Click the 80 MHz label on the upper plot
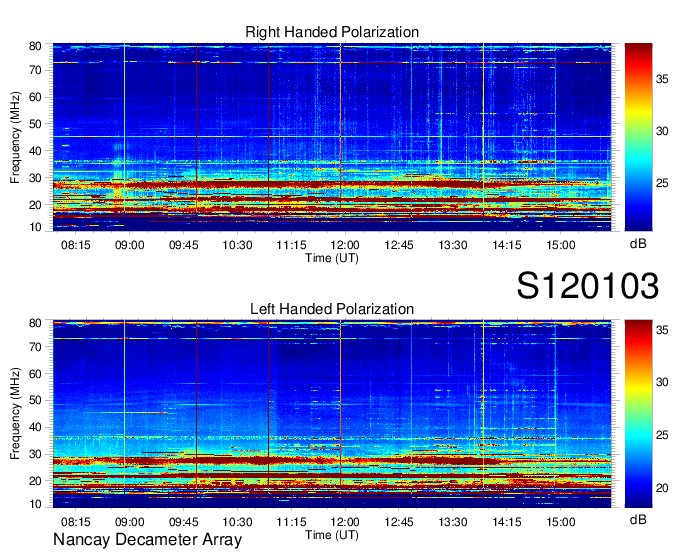 tap(35, 46)
